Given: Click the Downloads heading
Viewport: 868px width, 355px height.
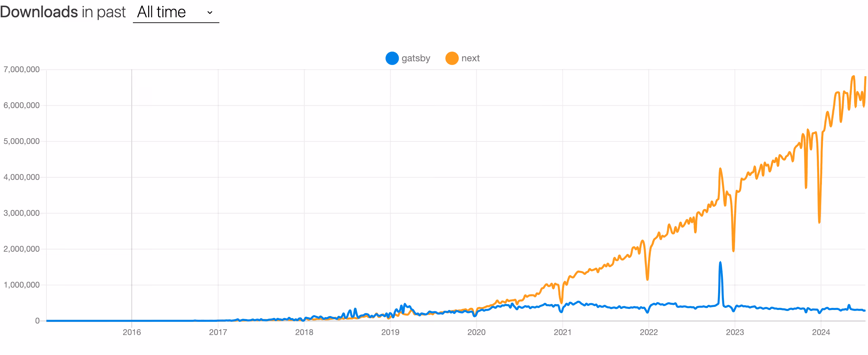Looking at the screenshot, I should coord(38,12).
